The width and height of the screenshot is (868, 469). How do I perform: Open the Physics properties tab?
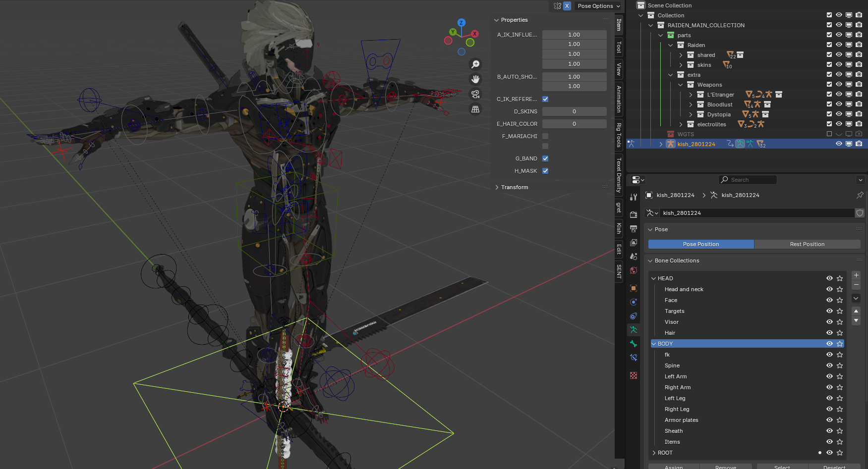(x=634, y=302)
